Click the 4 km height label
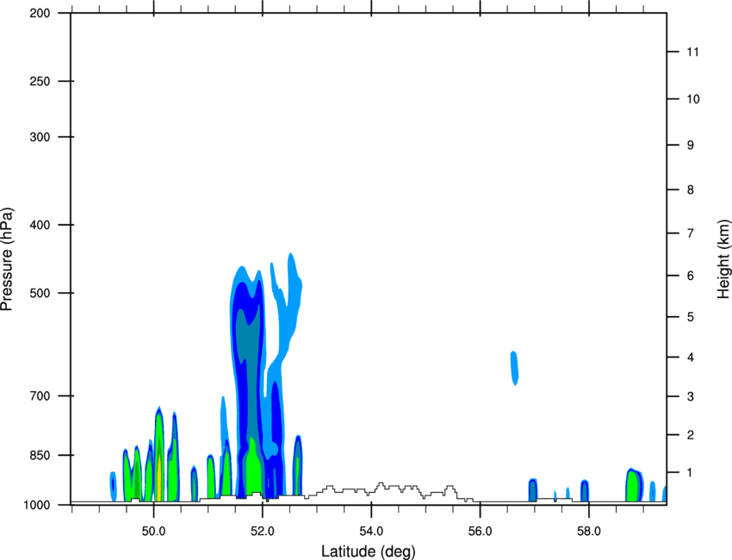Viewport: 732px width, 560px height. tap(691, 358)
